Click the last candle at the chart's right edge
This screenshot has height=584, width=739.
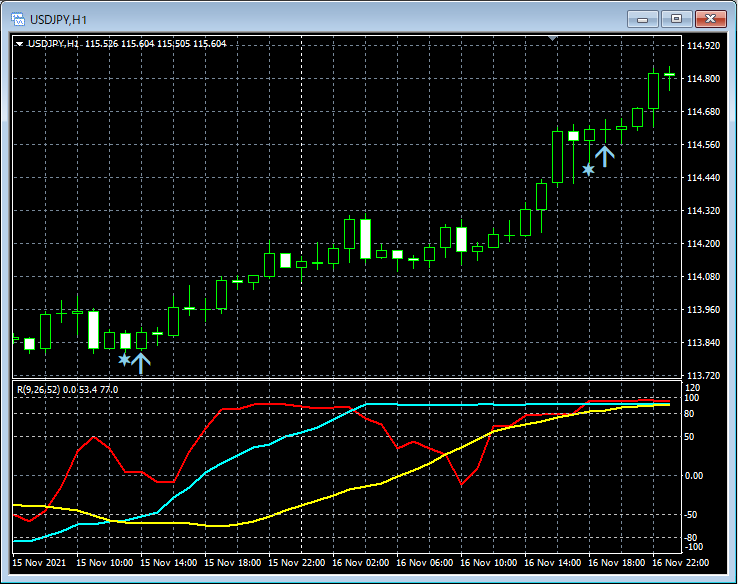click(669, 75)
